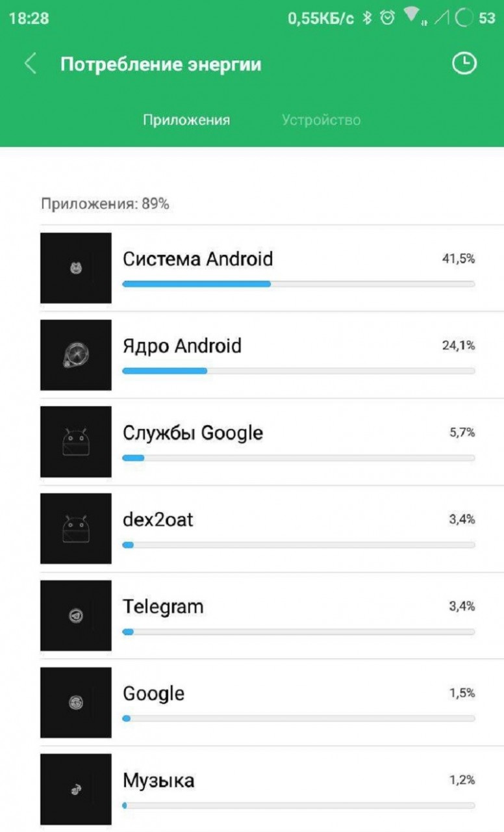Tap the Telegram app icon

(76, 616)
